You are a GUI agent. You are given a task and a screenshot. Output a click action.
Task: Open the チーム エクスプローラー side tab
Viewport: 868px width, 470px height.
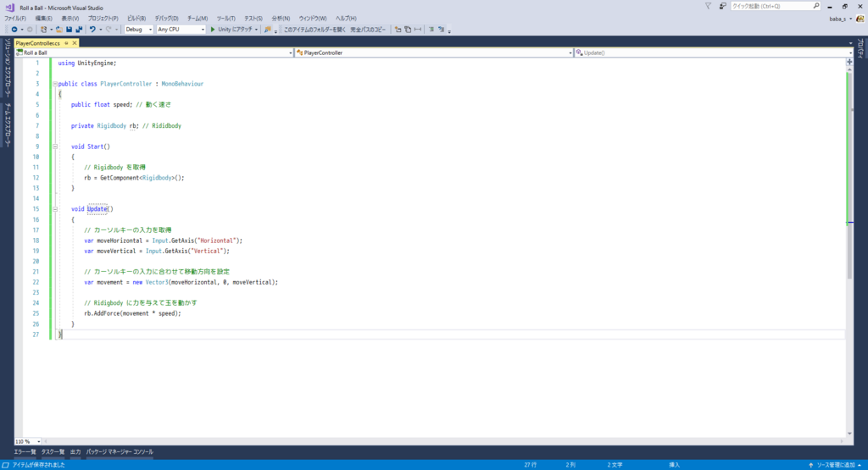pyautogui.click(x=7, y=125)
